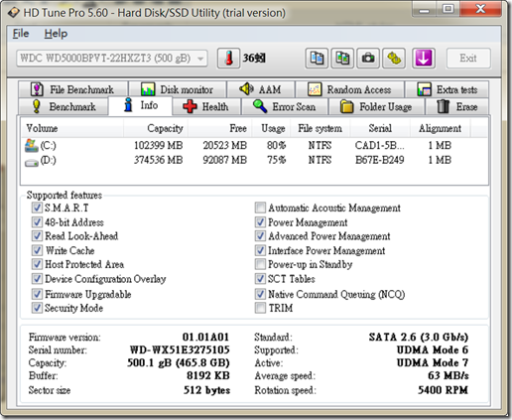512x420 pixels.
Task: Click the copy screenshot to clipboard icon
Action: pyautogui.click(x=342, y=59)
